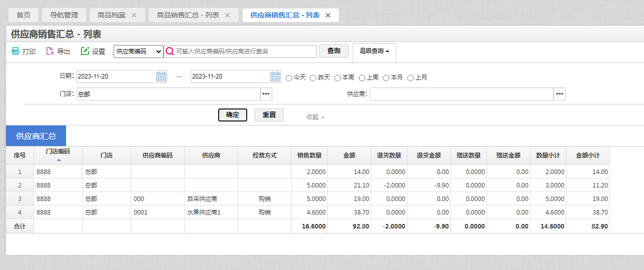Click row number 1 cell
Viewport: 644px width, 270px height.
(20, 172)
